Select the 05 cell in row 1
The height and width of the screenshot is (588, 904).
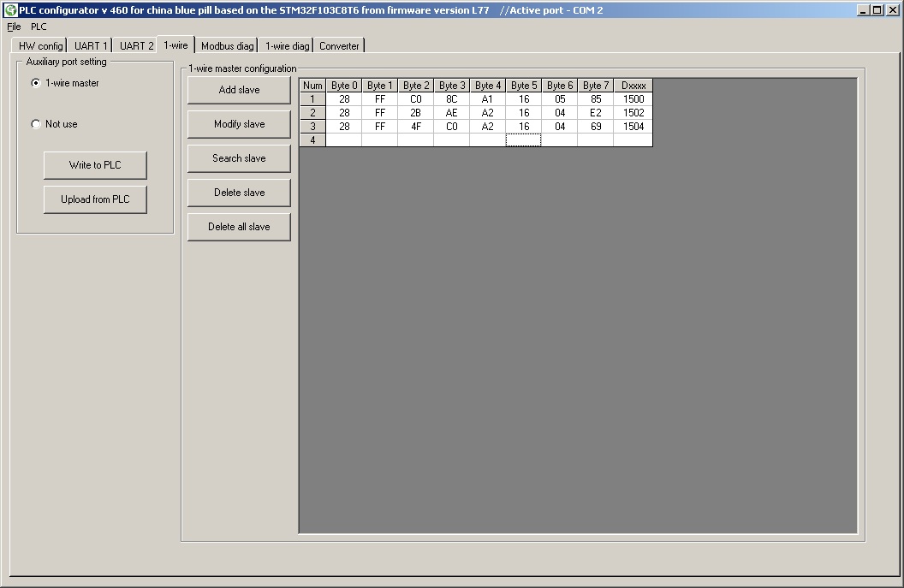pyautogui.click(x=560, y=99)
